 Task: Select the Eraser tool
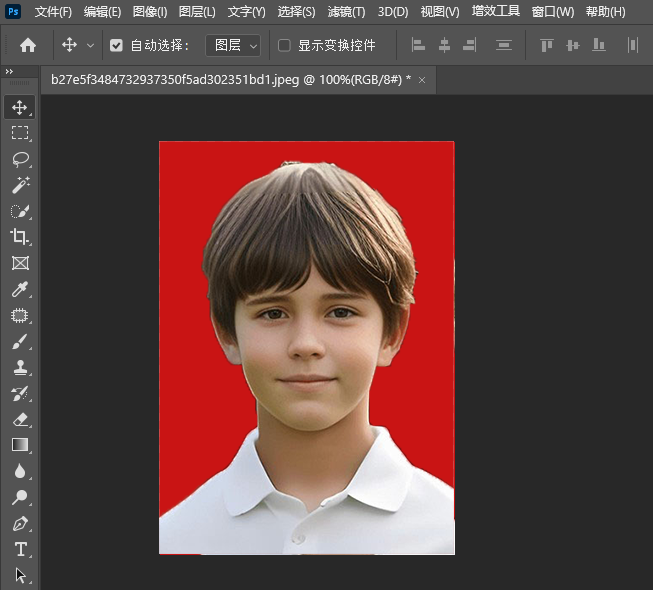coord(20,419)
